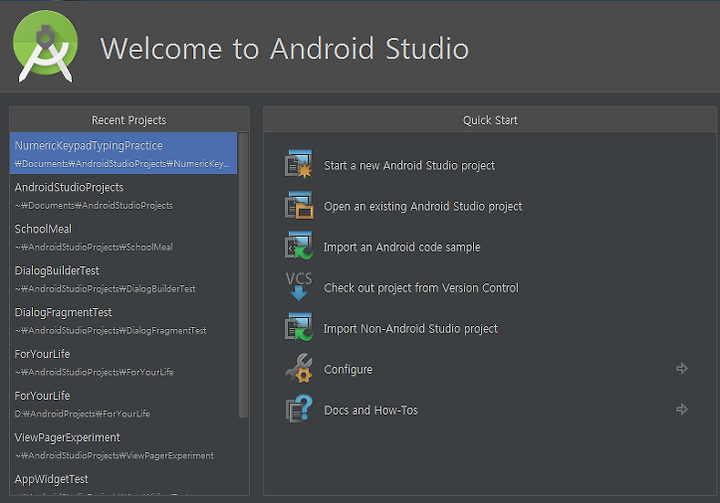Viewport: 720px width, 503px height.
Task: Click the new project icon with the starburst
Action: coord(298,164)
